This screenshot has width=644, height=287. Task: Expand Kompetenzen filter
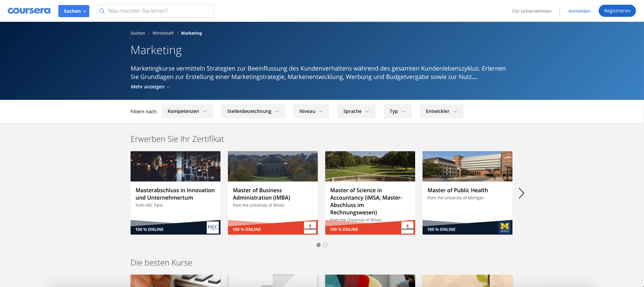tap(187, 111)
